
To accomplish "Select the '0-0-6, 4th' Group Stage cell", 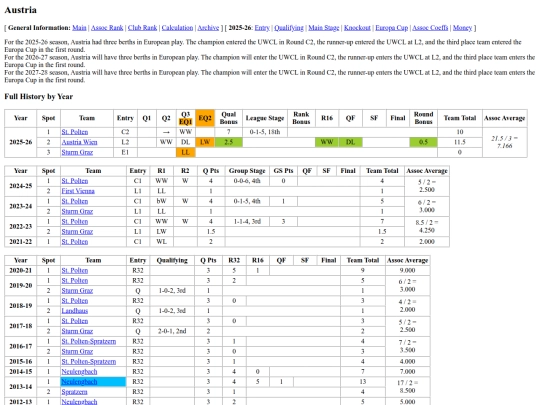I will [x=247, y=181].
